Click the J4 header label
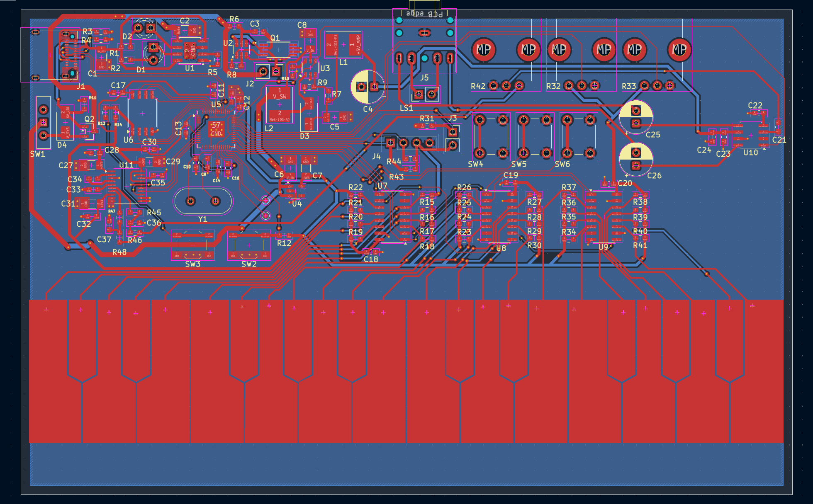The image size is (813, 504). pyautogui.click(x=376, y=156)
